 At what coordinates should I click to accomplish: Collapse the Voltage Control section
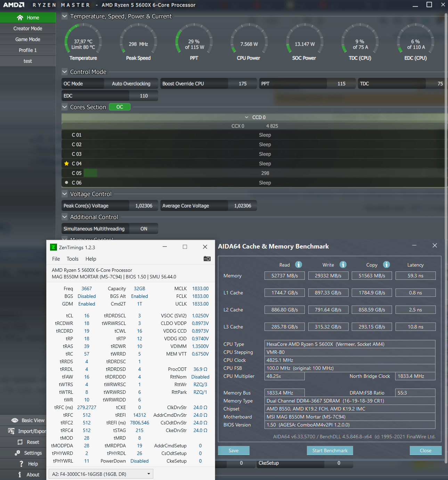[65, 194]
